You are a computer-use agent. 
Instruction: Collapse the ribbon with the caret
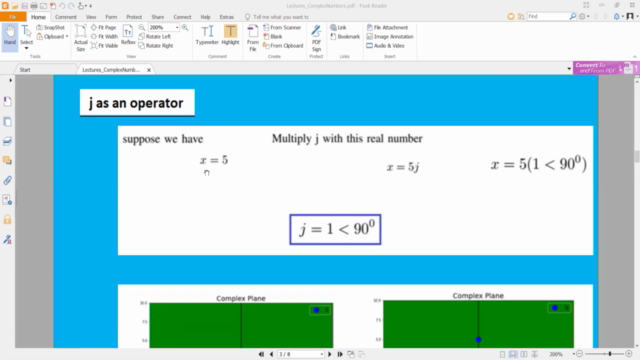click(x=635, y=57)
